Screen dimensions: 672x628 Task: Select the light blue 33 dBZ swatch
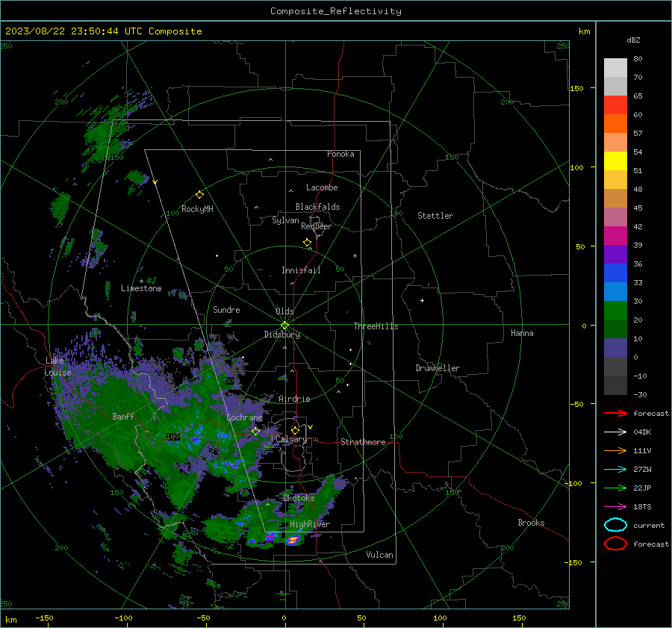[615, 291]
